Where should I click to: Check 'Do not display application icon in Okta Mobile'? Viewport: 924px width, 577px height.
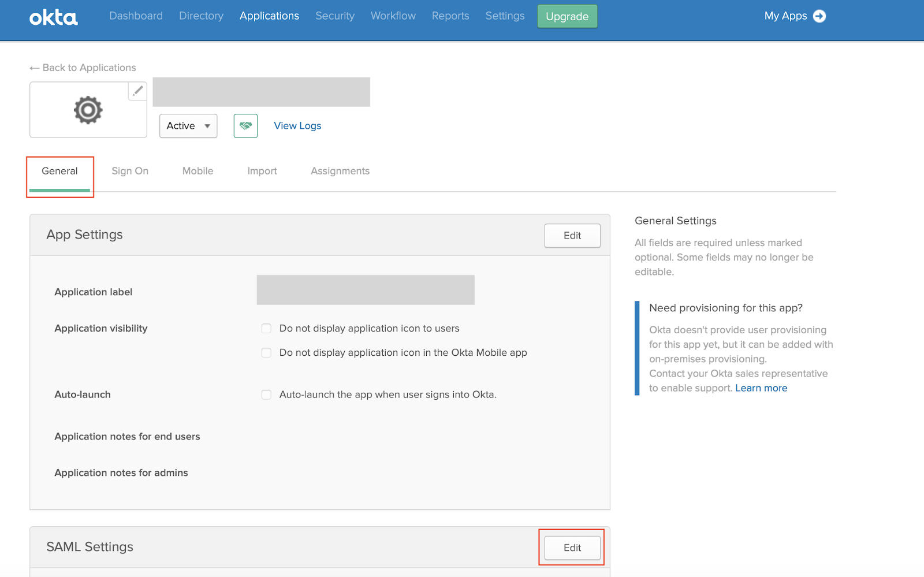(266, 352)
